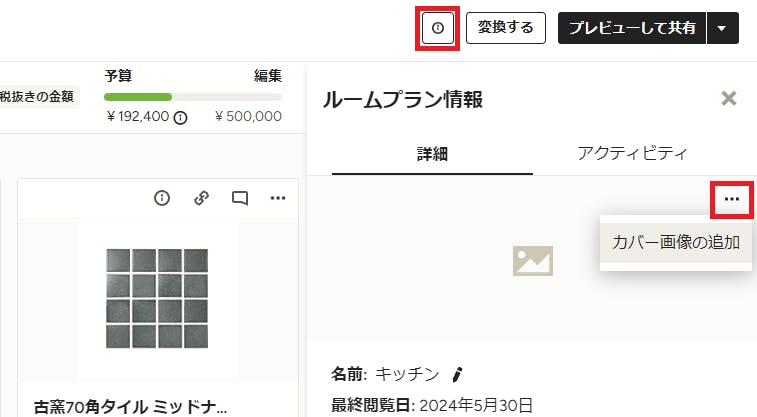Open the gray tile product thumbnail
The image size is (757, 417).
coord(157,298)
